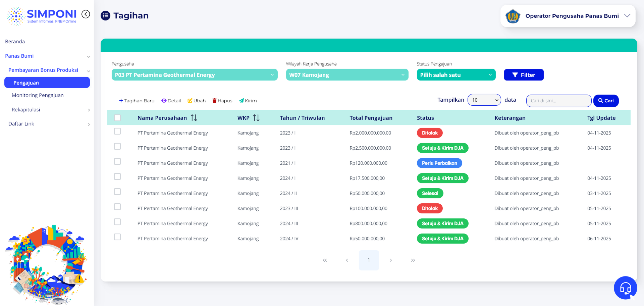
Task: Select Pengajuan in the sidebar
Action: [47, 83]
